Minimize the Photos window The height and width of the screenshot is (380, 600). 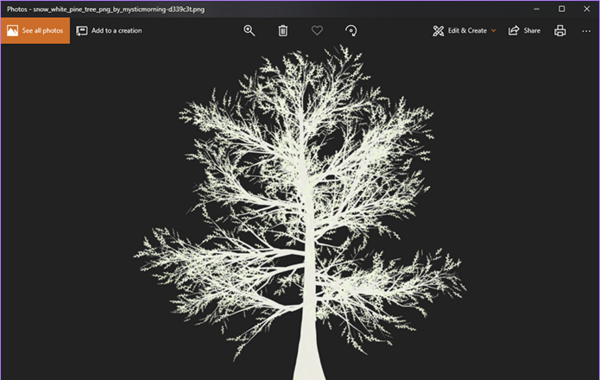(536, 9)
